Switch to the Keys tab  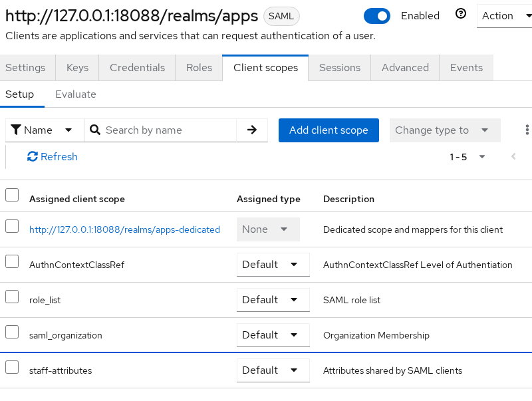77,68
